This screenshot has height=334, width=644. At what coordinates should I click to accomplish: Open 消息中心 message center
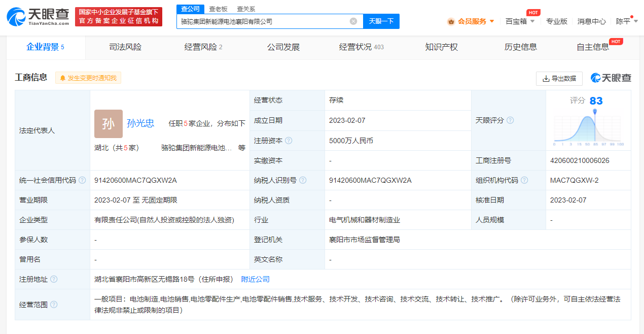tap(592, 21)
